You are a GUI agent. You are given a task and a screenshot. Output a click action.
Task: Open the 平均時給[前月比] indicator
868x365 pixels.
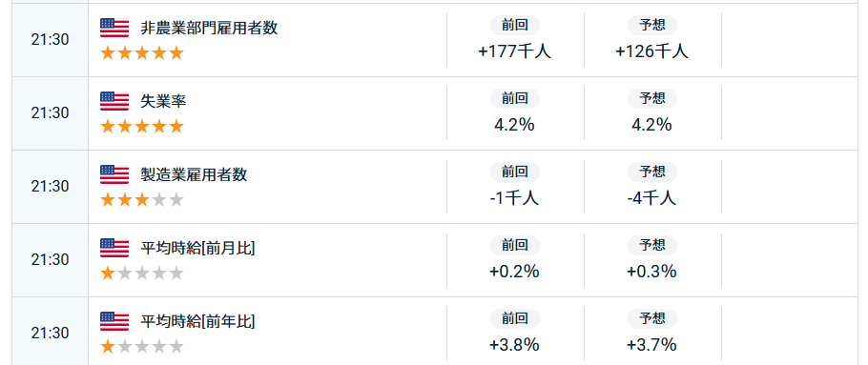click(197, 249)
